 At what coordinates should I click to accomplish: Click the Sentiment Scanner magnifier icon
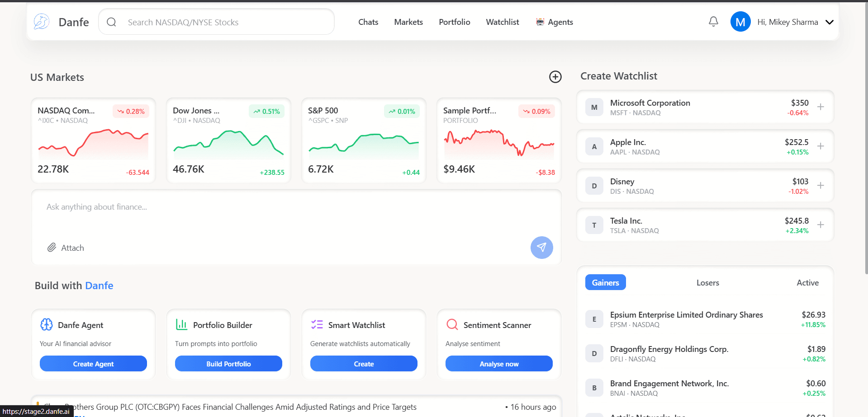tap(452, 324)
